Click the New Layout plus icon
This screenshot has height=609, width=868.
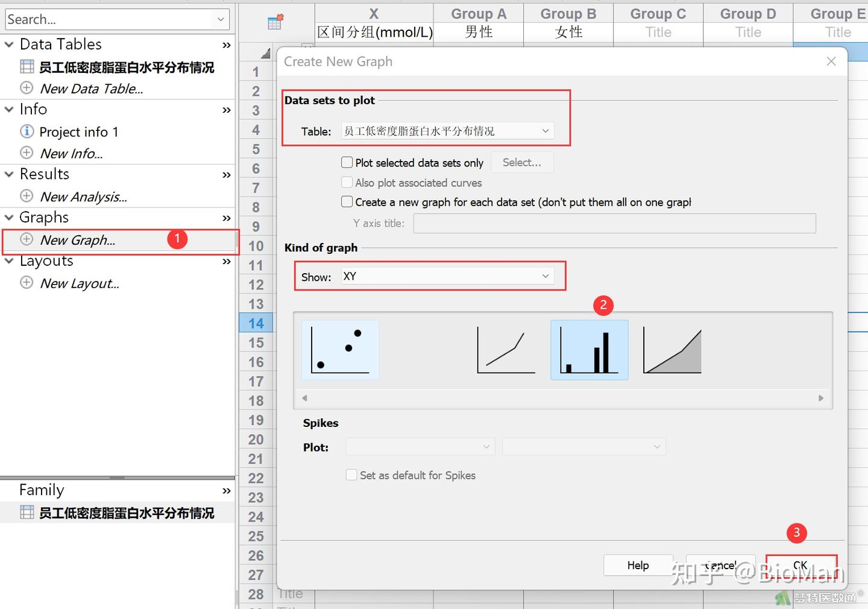click(26, 283)
